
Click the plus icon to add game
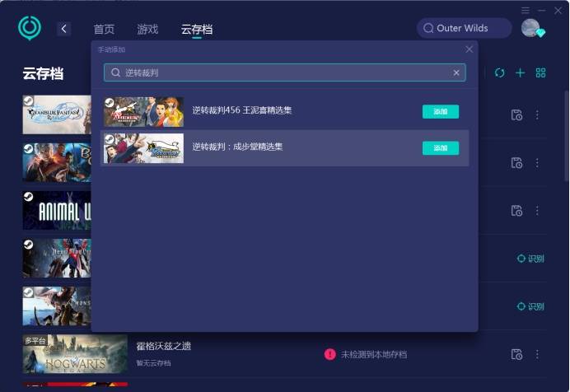[x=521, y=72]
